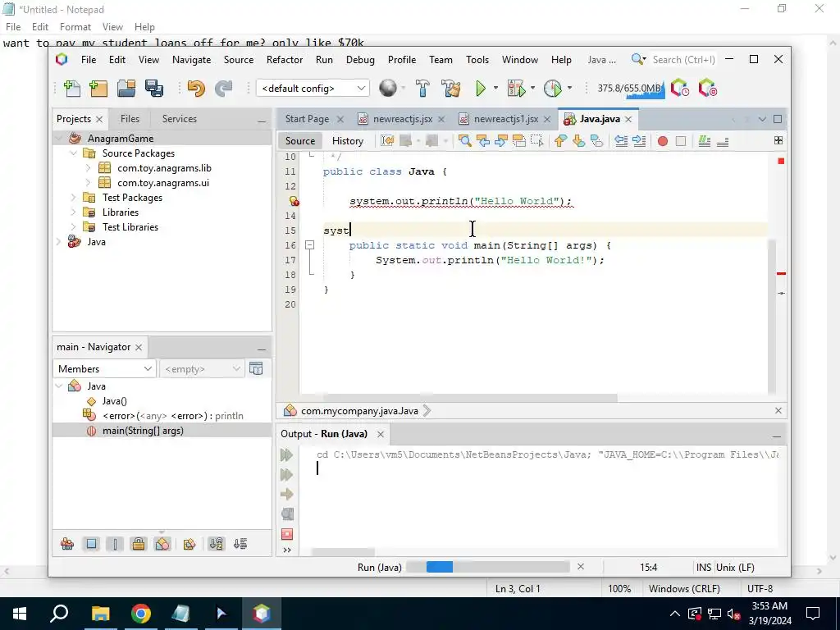Open the Members dropdown in Navigator
Image resolution: width=840 pixels, height=630 pixels.
point(104,368)
